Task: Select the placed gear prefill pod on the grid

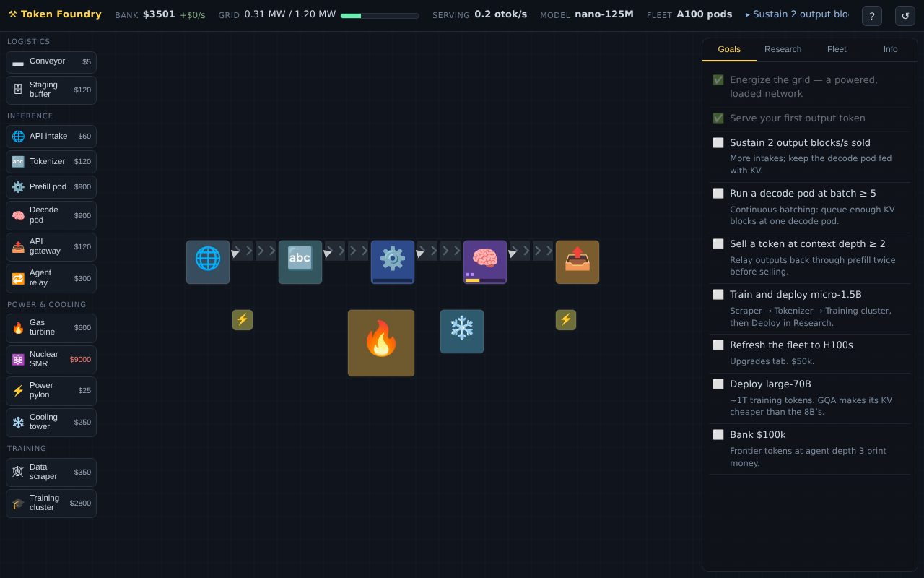Action: click(x=393, y=262)
